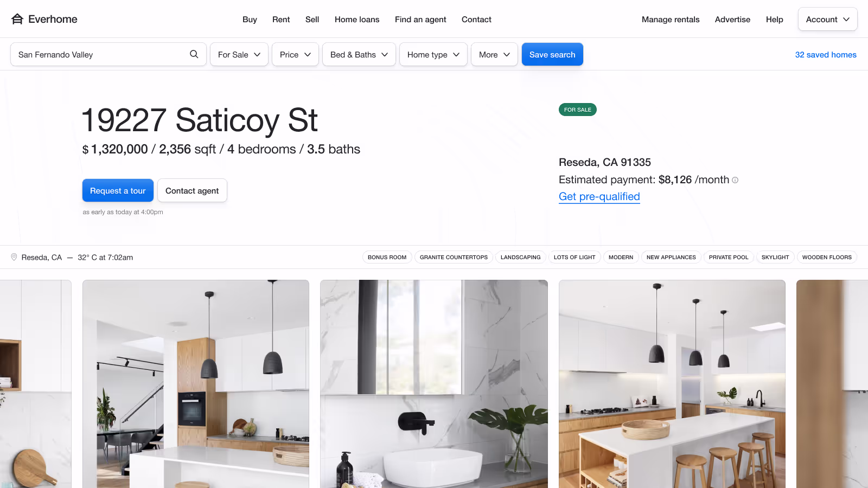Click the Everhome house logo icon

pos(17,19)
